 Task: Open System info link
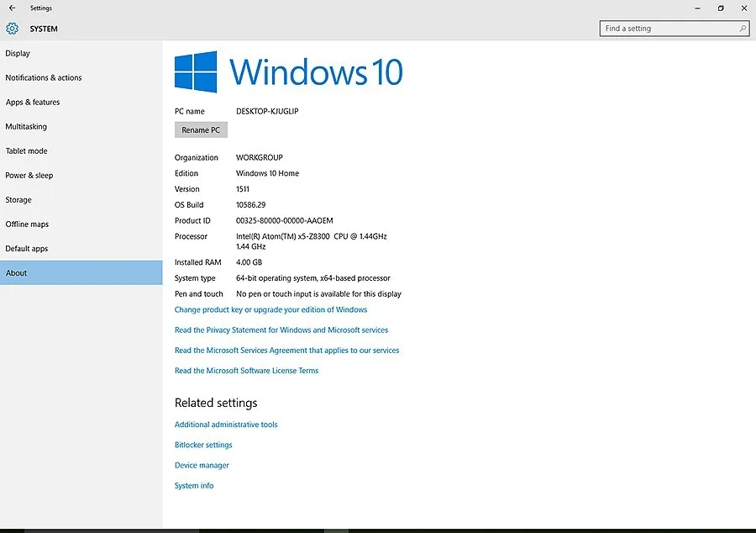click(194, 485)
